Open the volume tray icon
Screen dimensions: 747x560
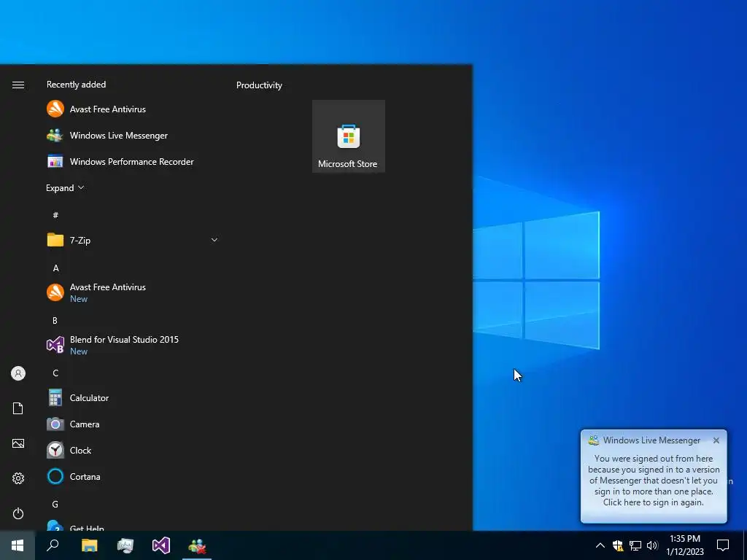click(x=652, y=545)
